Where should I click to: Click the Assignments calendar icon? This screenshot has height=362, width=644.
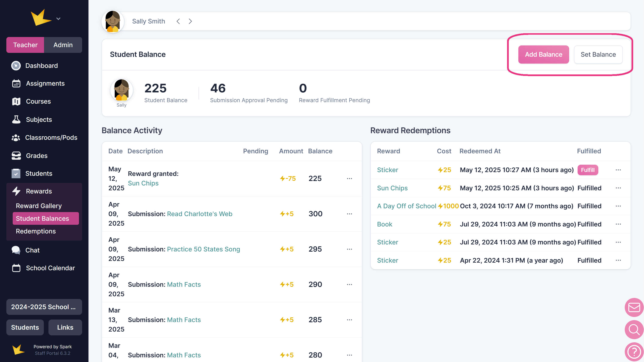[16, 84]
